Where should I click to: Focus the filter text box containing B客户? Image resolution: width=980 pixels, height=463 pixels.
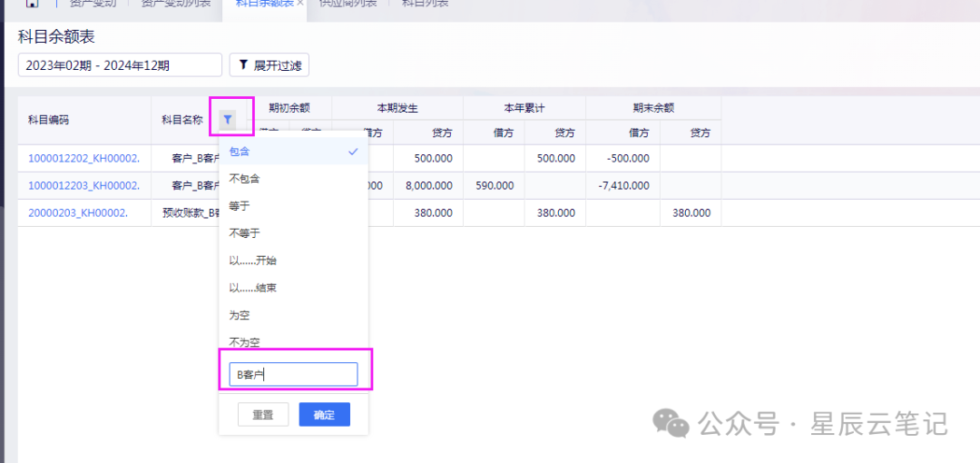(294, 374)
